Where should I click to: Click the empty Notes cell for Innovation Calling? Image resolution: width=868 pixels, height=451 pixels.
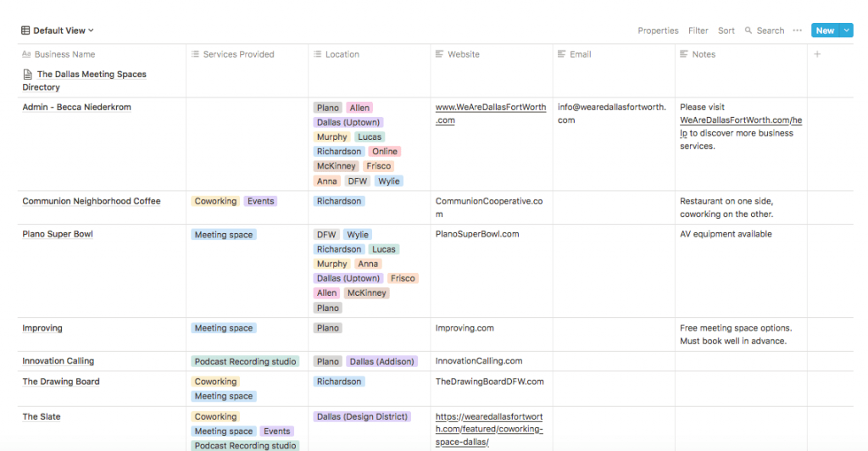pyautogui.click(x=741, y=361)
